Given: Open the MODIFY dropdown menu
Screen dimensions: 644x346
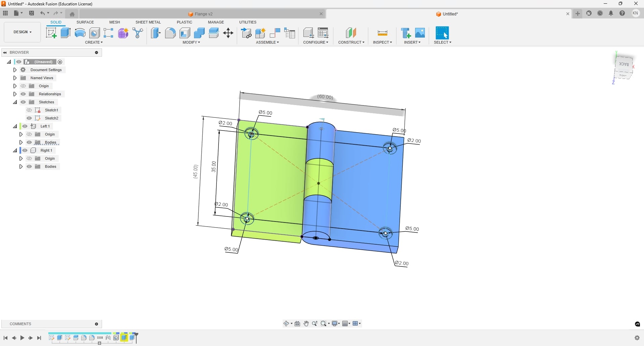Looking at the screenshot, I should (x=191, y=42).
